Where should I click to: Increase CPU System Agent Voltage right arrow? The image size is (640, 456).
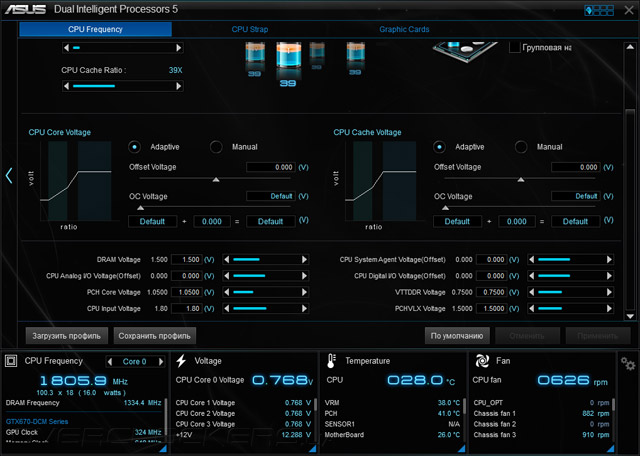609,260
